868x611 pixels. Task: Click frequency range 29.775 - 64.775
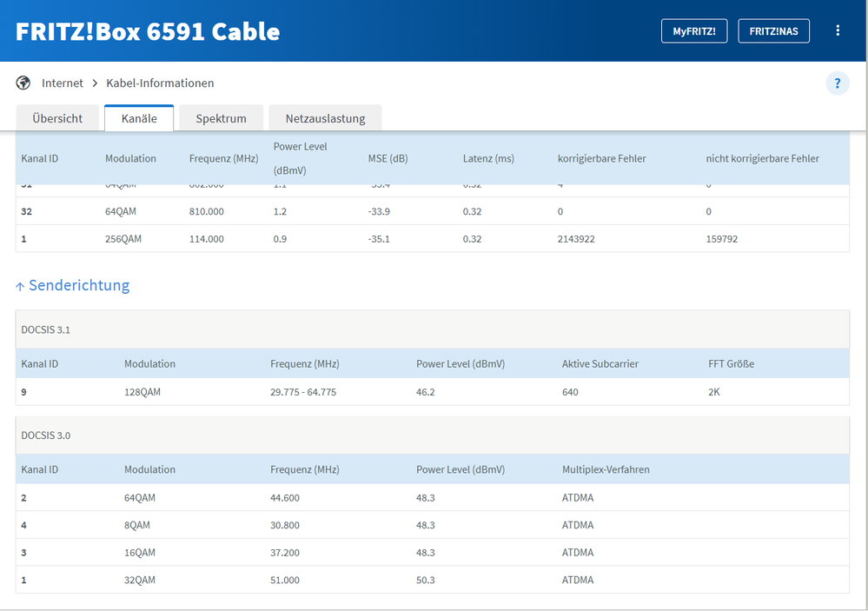pyautogui.click(x=303, y=392)
